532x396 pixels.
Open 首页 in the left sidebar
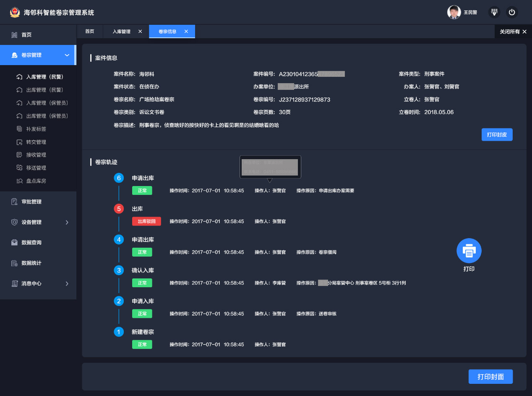26,35
